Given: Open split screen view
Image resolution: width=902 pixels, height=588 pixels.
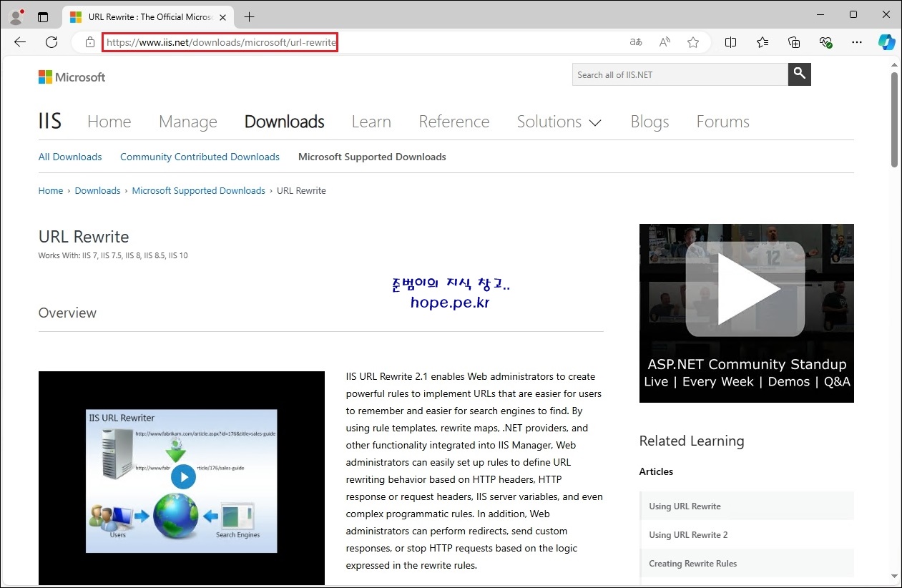Looking at the screenshot, I should pyautogui.click(x=730, y=42).
